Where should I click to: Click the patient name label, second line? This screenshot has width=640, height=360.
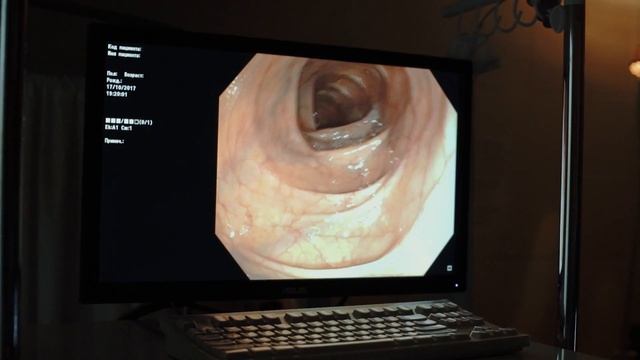pos(124,54)
